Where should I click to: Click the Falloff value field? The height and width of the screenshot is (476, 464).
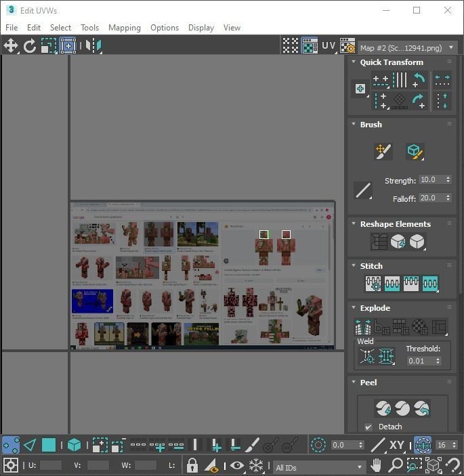click(431, 198)
